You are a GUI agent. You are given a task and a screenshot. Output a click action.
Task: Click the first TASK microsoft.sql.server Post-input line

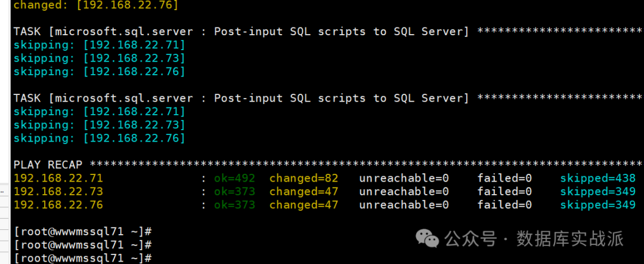click(x=241, y=32)
